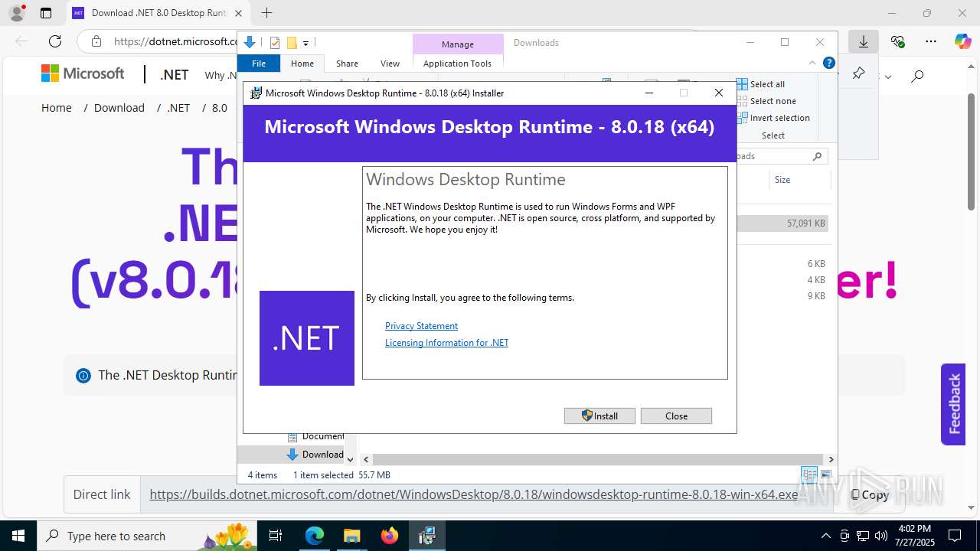The height and width of the screenshot is (551, 980).
Task: Open a new browser tab
Action: (266, 13)
